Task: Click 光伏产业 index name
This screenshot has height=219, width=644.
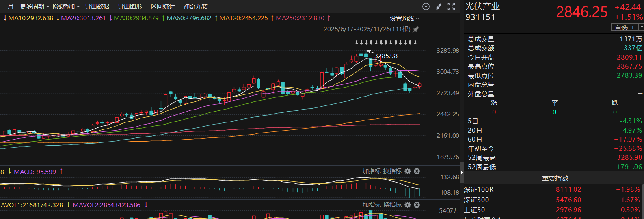Action: [482, 6]
